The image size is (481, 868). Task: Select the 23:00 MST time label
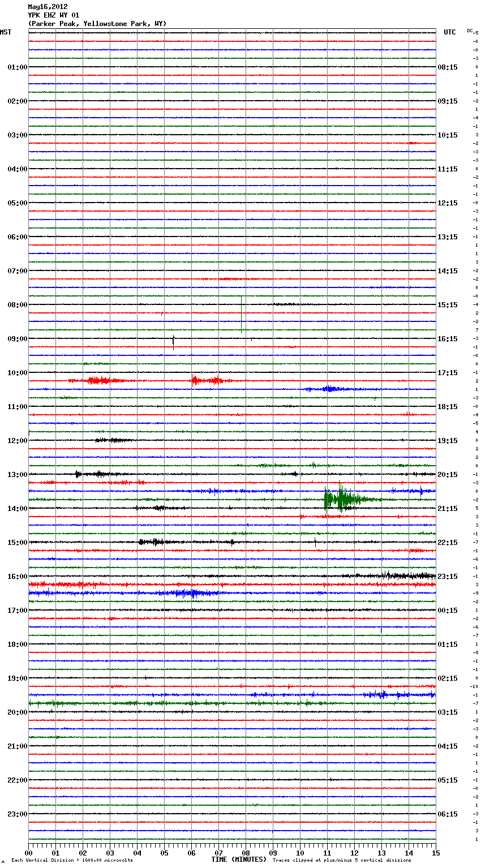coord(17,814)
